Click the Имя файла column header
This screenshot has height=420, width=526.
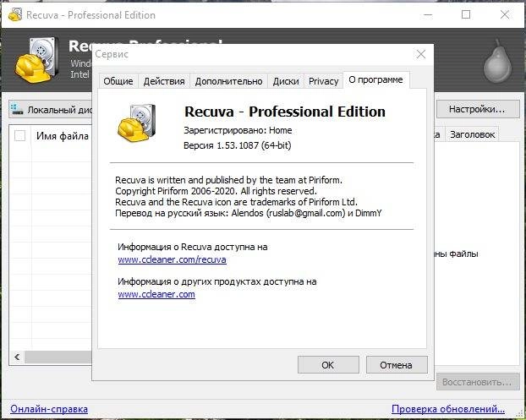63,136
